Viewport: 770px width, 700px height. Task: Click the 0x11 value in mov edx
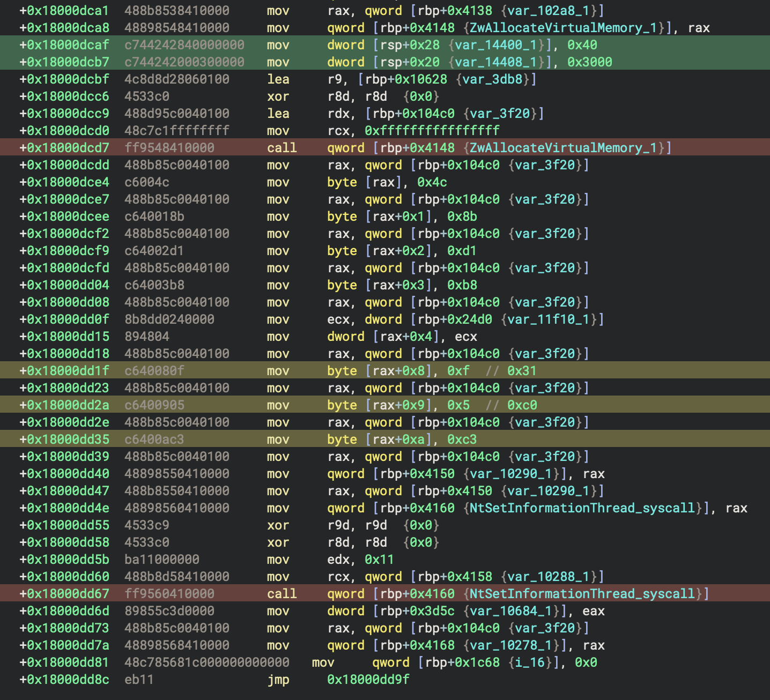pos(380,560)
